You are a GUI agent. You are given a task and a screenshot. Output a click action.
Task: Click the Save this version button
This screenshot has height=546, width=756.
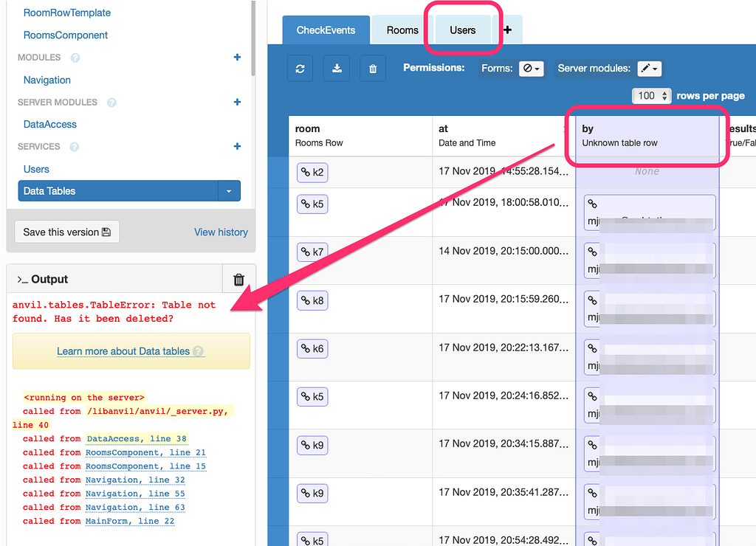[66, 231]
